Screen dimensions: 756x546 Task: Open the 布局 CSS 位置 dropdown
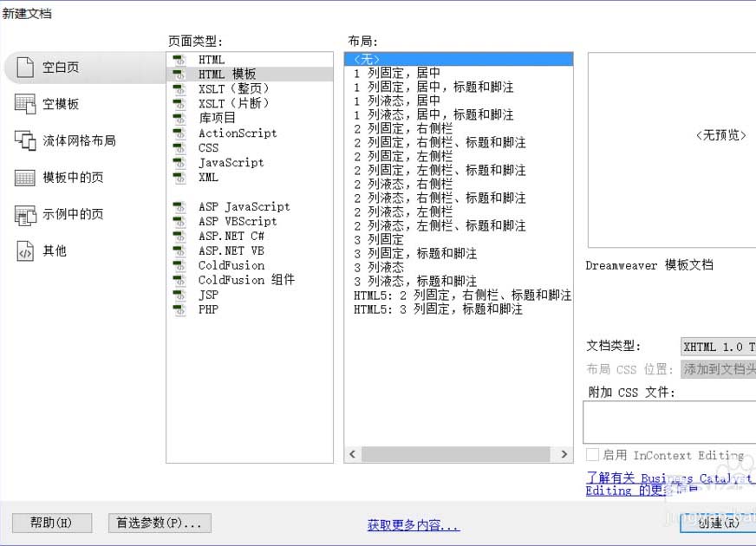[718, 369]
